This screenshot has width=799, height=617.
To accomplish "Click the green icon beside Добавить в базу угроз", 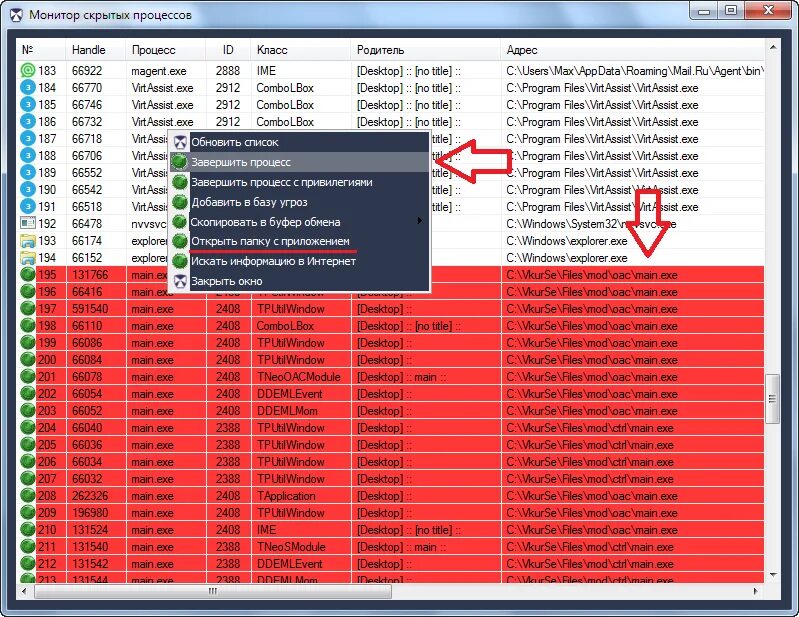I will 179,202.
